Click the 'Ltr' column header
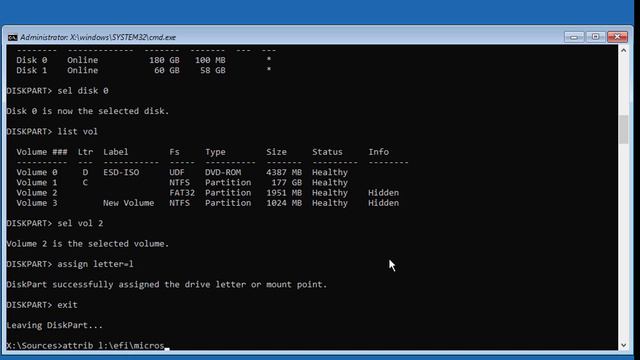Screen dimensions: 640x360 85,152
